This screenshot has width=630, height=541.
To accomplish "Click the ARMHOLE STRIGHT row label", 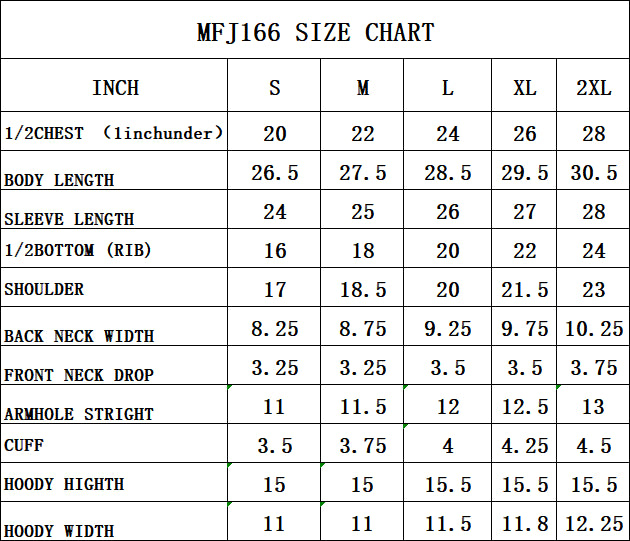I will coord(79,414).
